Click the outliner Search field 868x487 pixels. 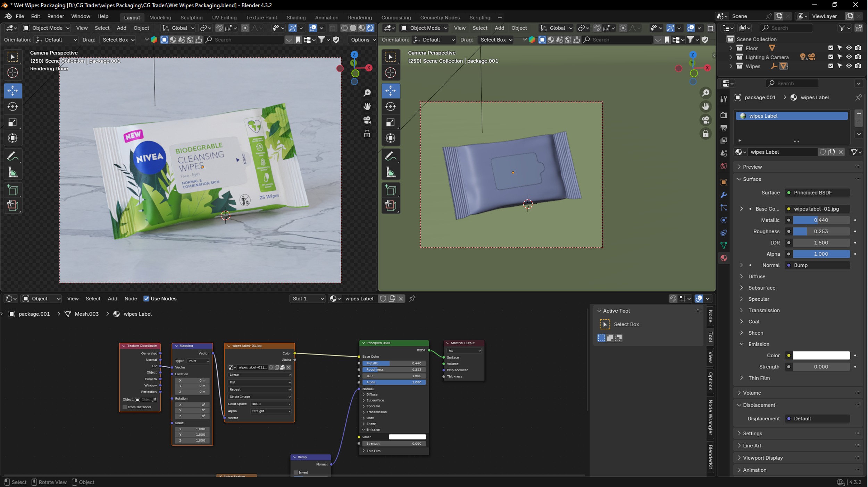786,28
